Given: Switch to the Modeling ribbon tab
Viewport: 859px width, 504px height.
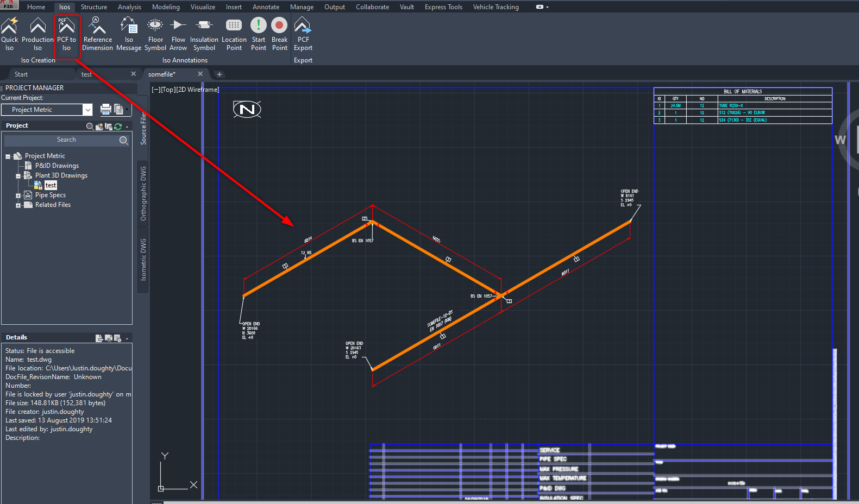Looking at the screenshot, I should pos(166,7).
